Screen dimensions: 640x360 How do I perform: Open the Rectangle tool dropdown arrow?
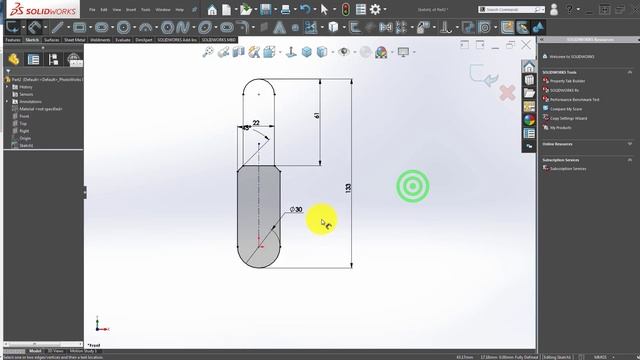click(90, 28)
